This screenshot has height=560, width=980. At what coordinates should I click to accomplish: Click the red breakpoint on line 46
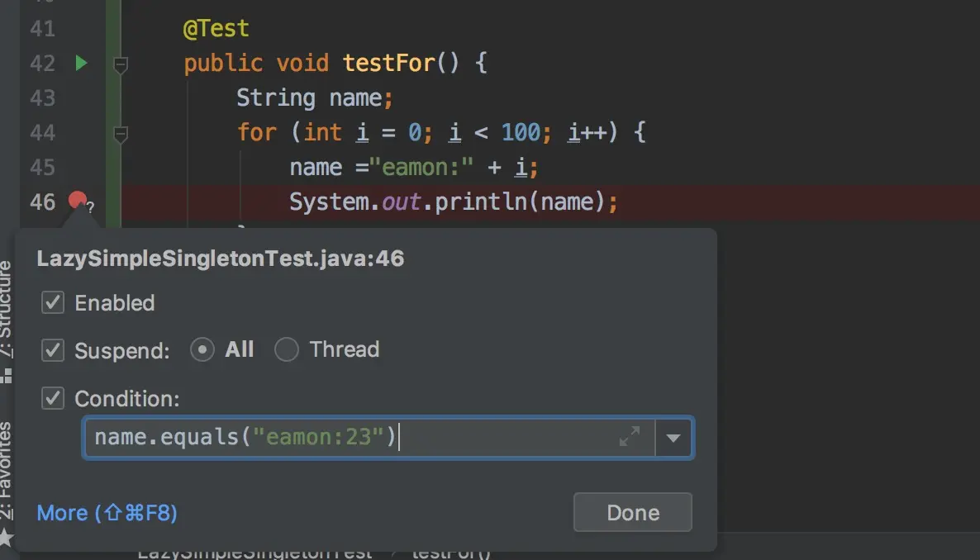pos(78,200)
